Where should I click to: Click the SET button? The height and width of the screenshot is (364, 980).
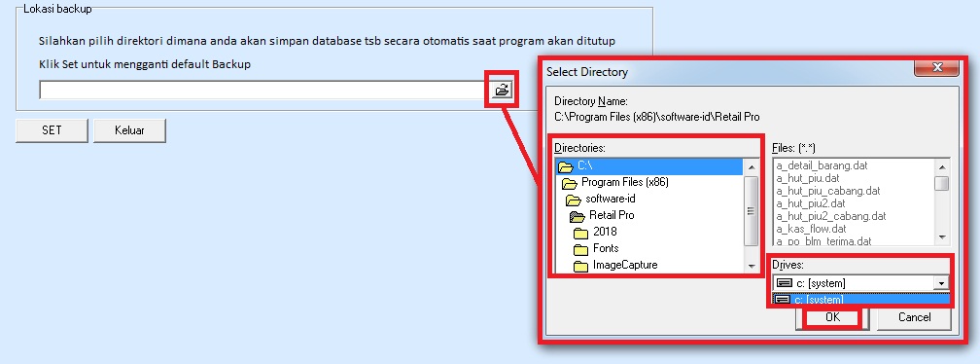click(52, 130)
